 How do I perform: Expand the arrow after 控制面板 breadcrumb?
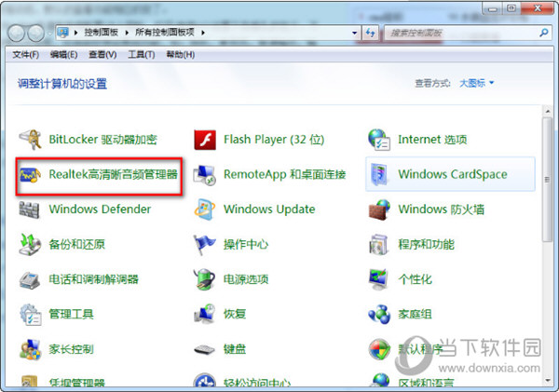pyautogui.click(x=127, y=33)
